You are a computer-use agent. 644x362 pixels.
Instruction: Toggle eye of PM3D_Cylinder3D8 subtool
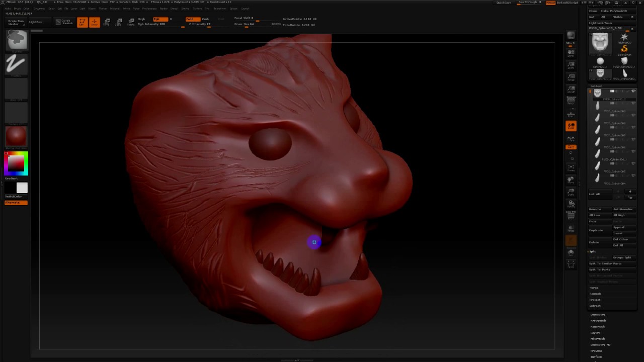633,115
